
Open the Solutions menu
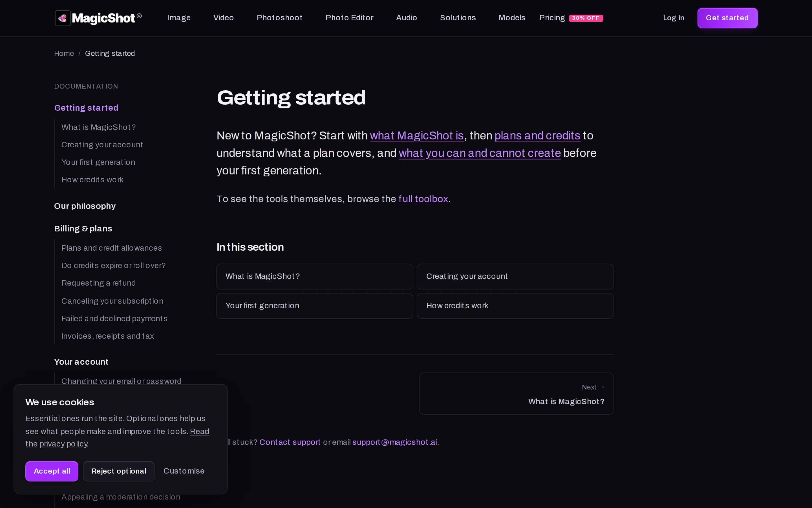pyautogui.click(x=458, y=18)
